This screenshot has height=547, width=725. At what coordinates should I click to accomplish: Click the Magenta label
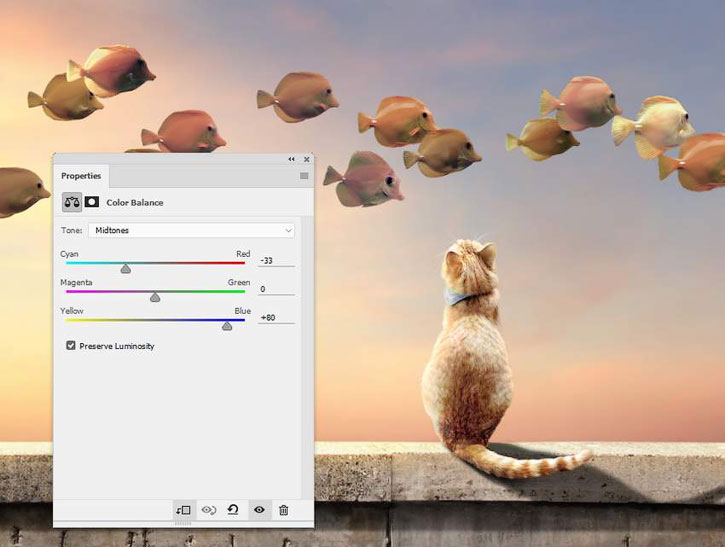76,283
